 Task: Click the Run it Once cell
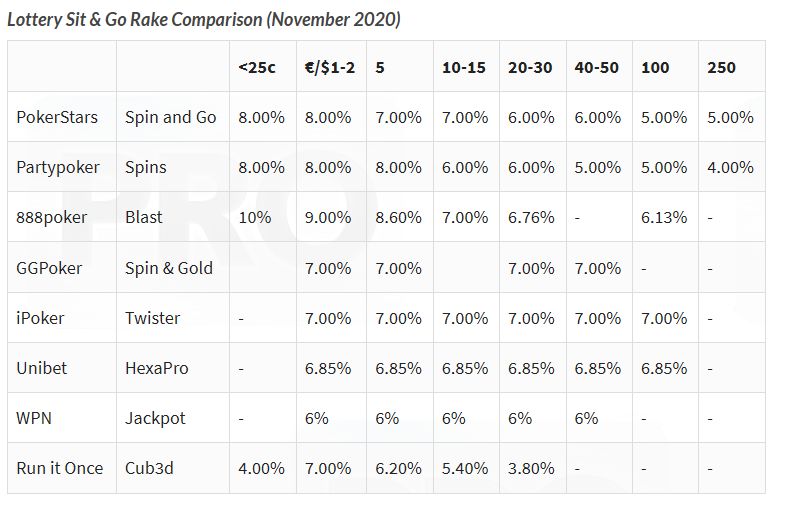tap(60, 468)
